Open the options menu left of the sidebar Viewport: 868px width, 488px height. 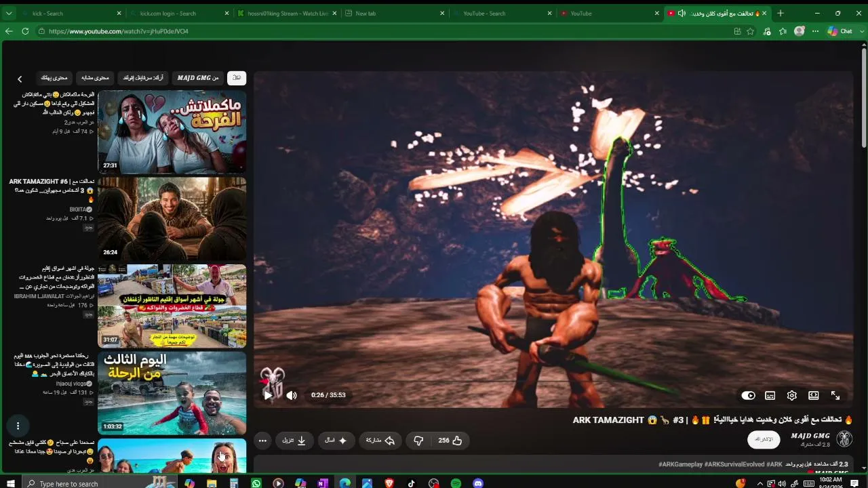(18, 426)
